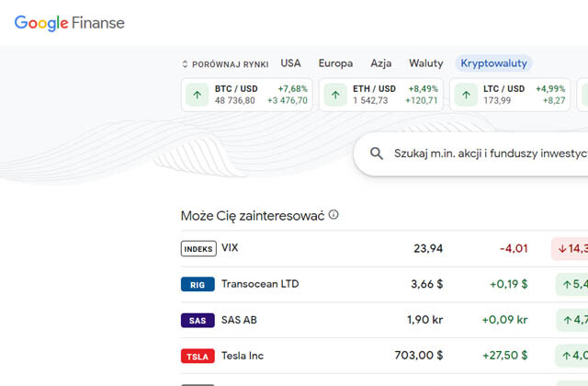This screenshot has width=588, height=386.
Task: Click the VIX red percent change chip
Action: click(x=570, y=248)
